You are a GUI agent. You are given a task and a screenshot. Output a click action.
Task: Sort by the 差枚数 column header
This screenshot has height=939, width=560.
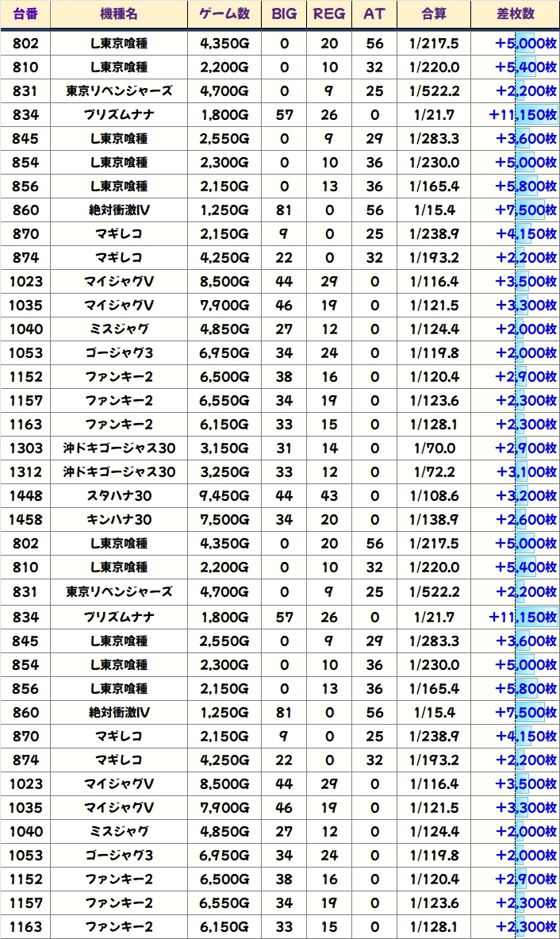point(515,14)
